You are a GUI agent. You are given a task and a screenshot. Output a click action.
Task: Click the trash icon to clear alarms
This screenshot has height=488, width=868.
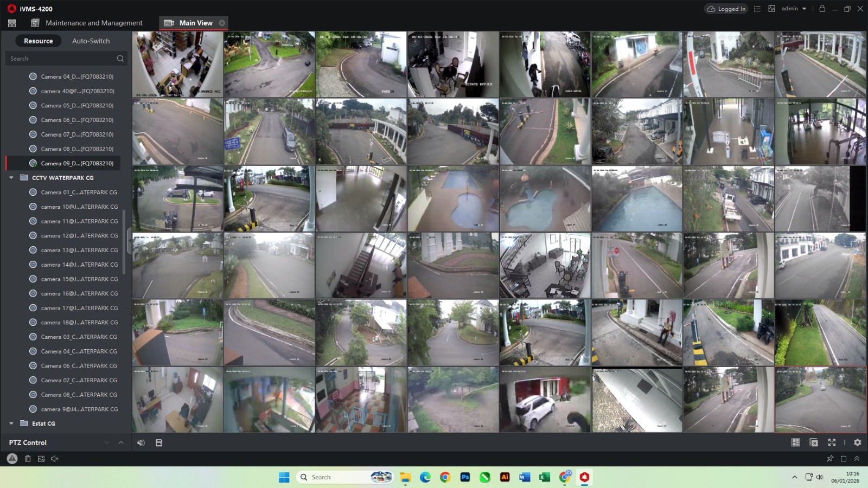[28, 459]
